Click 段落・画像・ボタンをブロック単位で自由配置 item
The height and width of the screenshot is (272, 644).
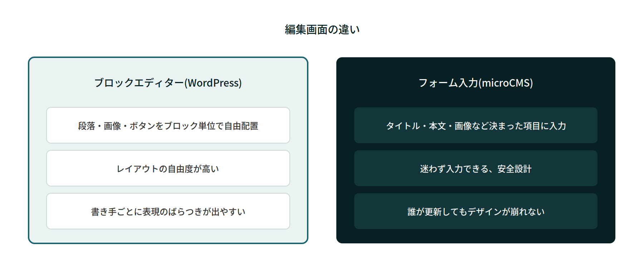(x=168, y=125)
